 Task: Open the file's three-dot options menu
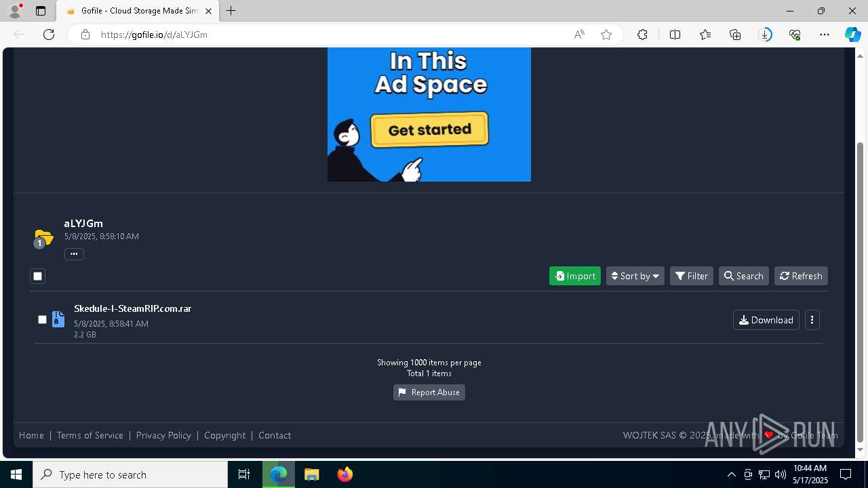(812, 320)
